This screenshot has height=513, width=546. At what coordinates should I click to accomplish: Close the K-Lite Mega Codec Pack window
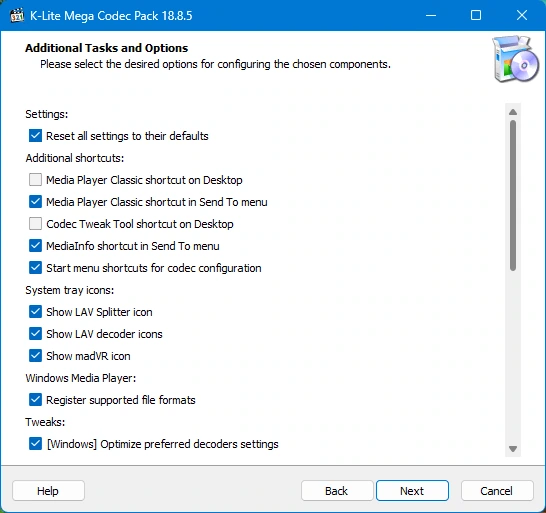click(522, 15)
